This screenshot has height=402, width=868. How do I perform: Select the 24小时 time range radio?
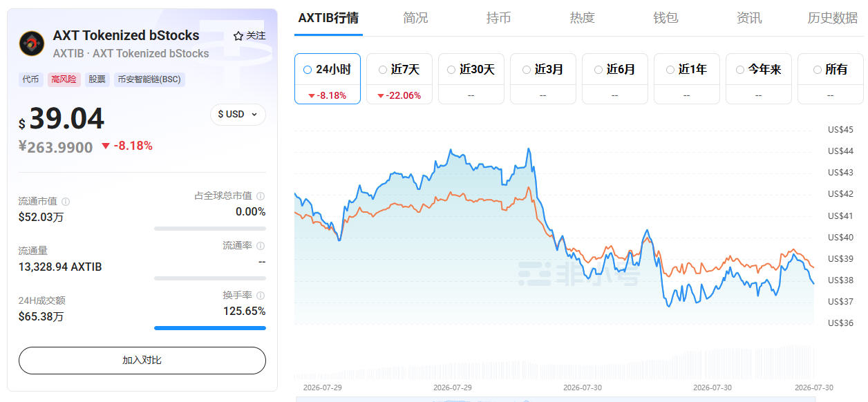(308, 70)
